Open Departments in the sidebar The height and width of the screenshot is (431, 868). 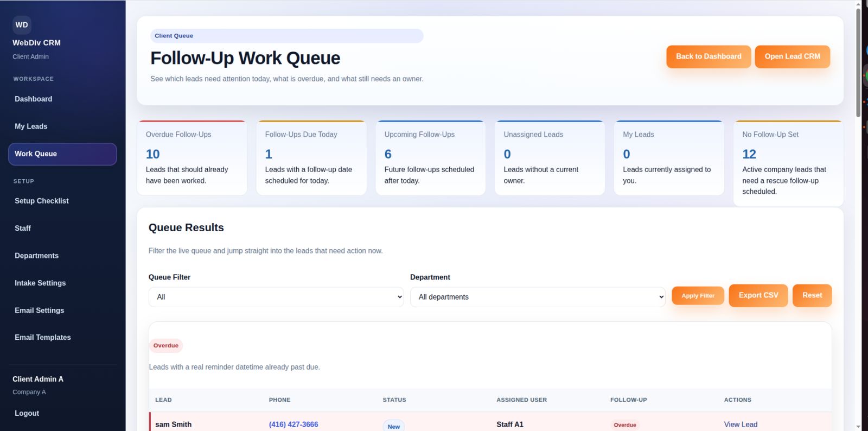[x=36, y=256]
